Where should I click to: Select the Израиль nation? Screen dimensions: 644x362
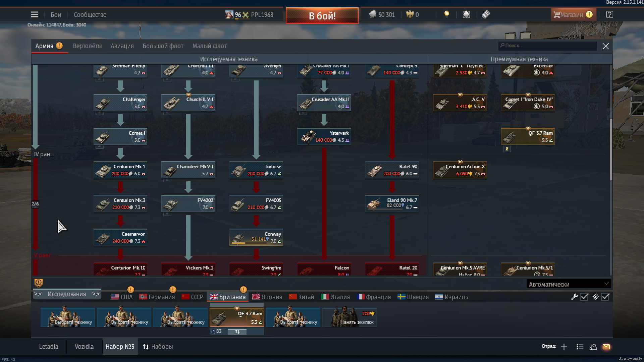click(x=452, y=297)
